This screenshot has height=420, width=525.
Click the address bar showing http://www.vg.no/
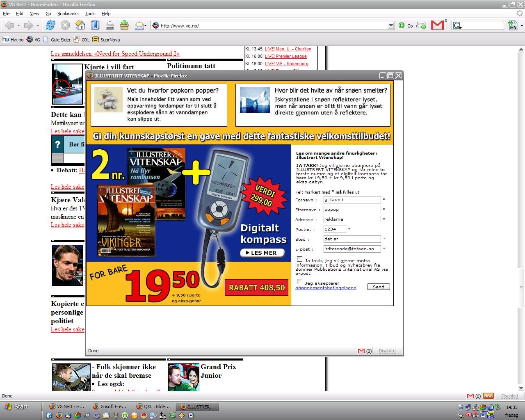(274, 25)
